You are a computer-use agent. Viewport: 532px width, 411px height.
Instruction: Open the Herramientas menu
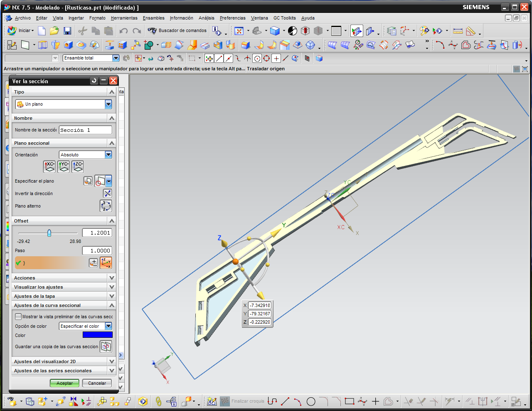pyautogui.click(x=124, y=18)
